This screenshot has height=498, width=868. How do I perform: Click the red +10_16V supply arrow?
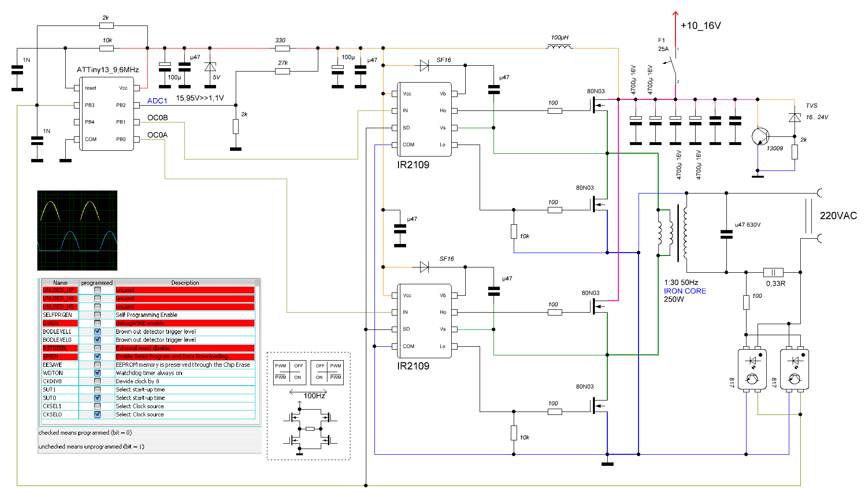click(675, 29)
